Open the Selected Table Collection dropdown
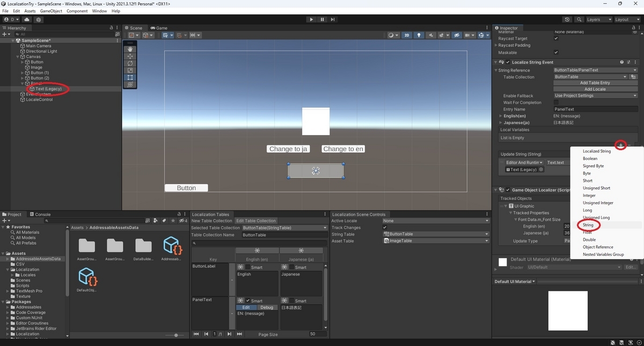The image size is (644, 346). click(284, 228)
